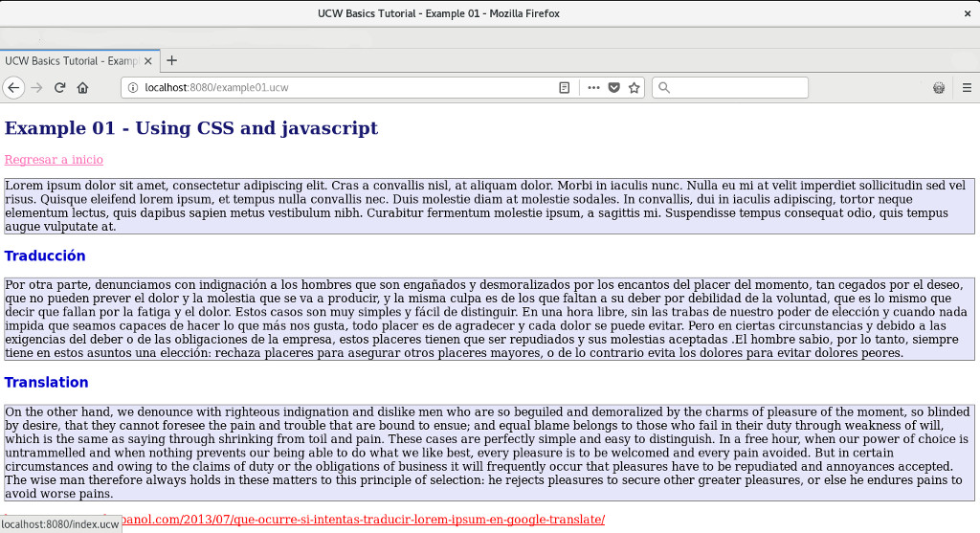Open the page actions menu

[x=593, y=87]
